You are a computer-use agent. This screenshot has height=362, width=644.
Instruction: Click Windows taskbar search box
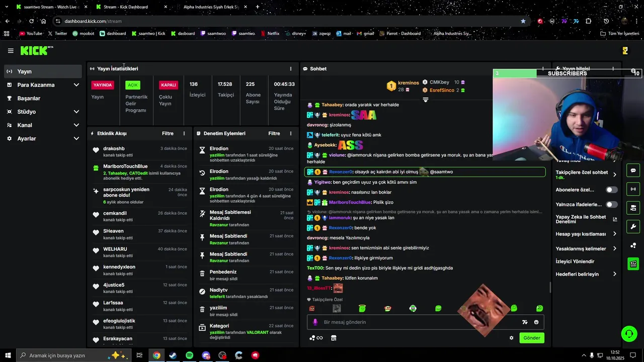point(73,355)
